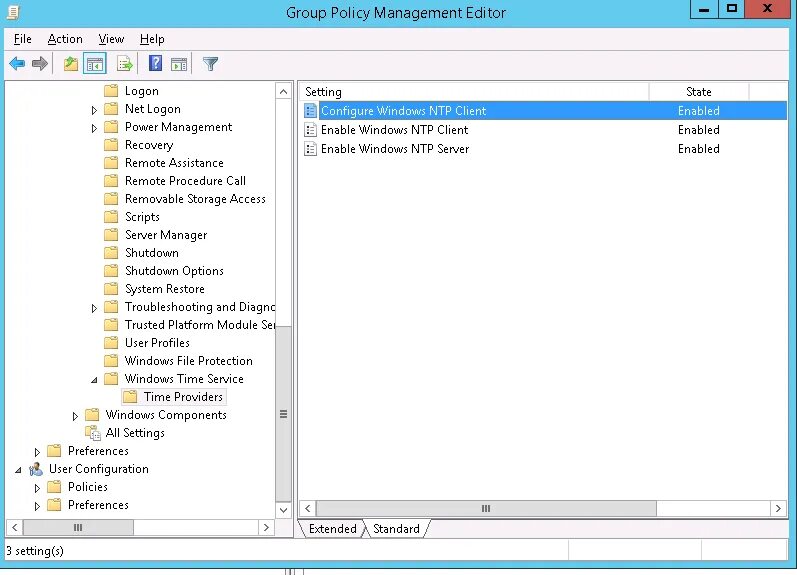Expand the Net Logon node

94,109
